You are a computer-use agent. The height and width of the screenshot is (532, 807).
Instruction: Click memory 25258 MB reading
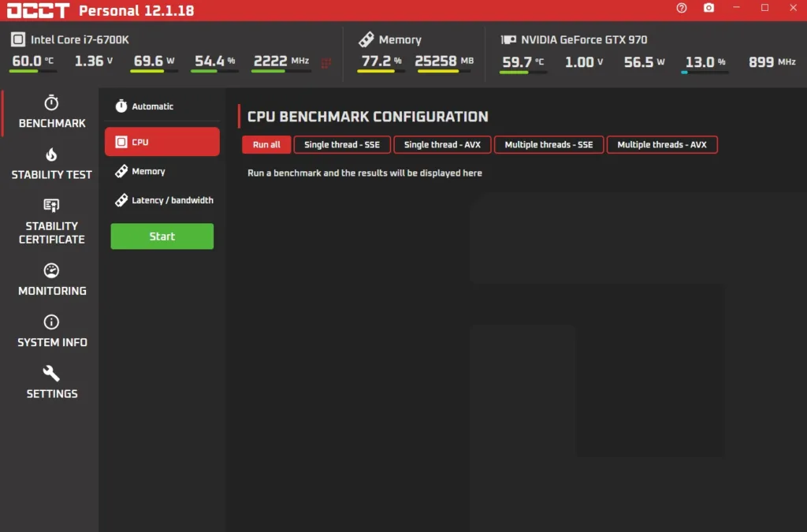tap(444, 61)
